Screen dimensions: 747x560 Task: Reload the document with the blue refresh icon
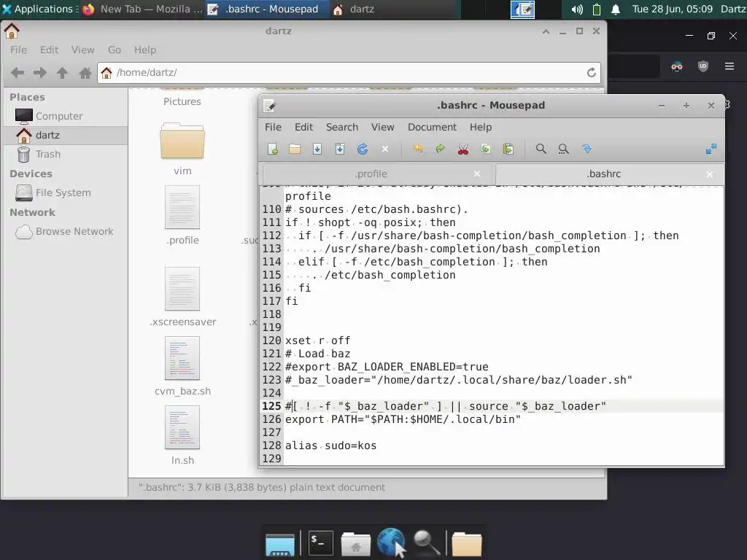[x=363, y=149]
